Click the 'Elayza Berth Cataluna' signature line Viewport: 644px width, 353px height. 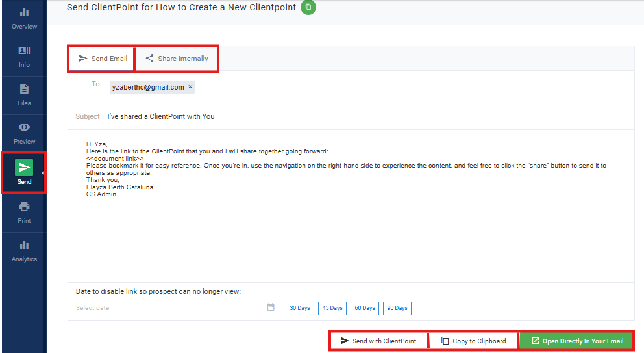click(x=119, y=187)
